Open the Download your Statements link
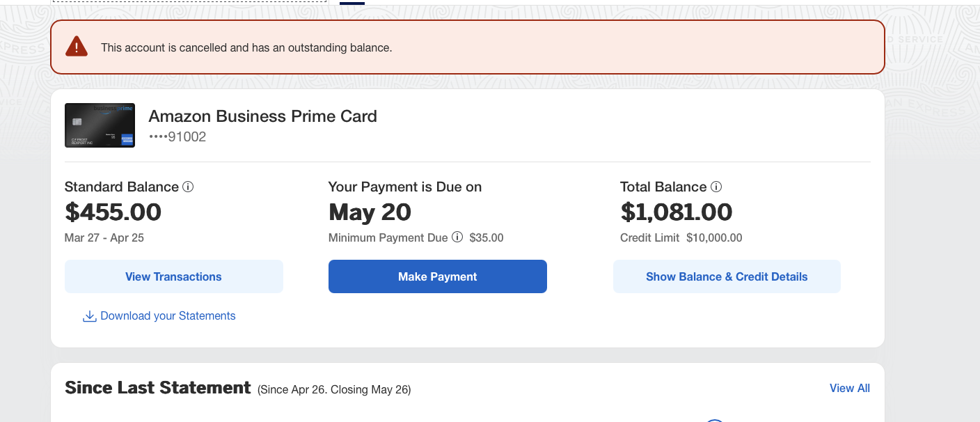 click(x=168, y=316)
